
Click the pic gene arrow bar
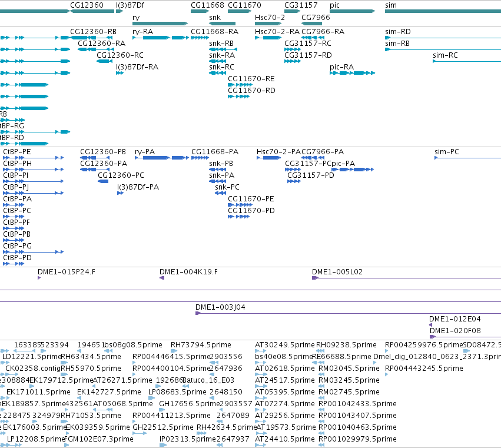tap(353, 11)
